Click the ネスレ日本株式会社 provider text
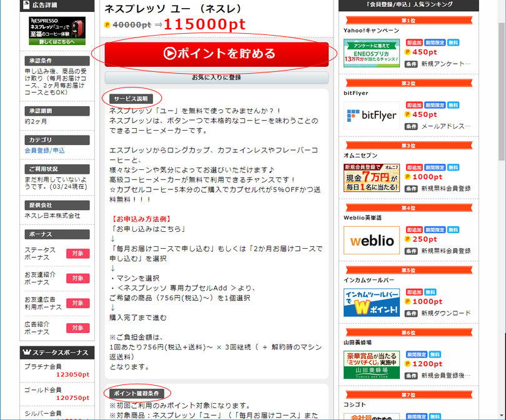Image resolution: width=506 pixels, height=420 pixels. point(52,216)
